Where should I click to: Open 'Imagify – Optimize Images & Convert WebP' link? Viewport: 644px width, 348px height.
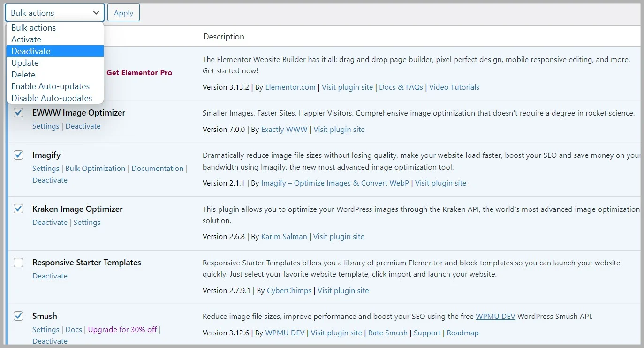[335, 183]
